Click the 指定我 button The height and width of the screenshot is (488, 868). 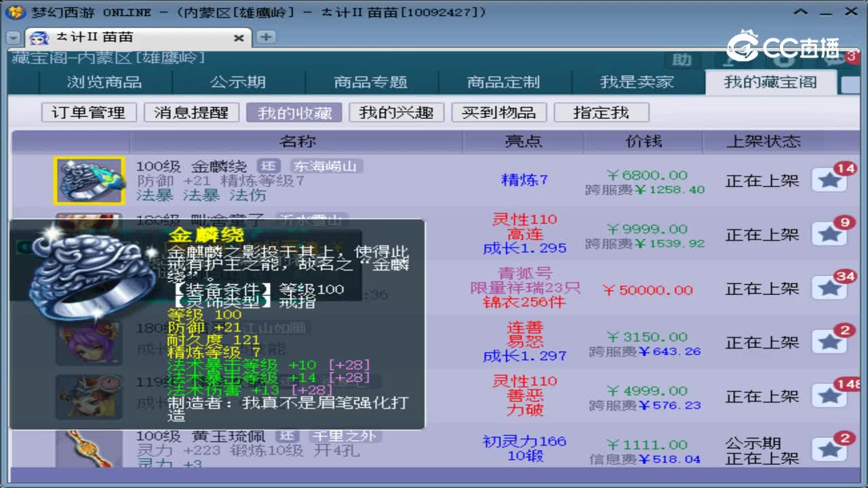(602, 113)
